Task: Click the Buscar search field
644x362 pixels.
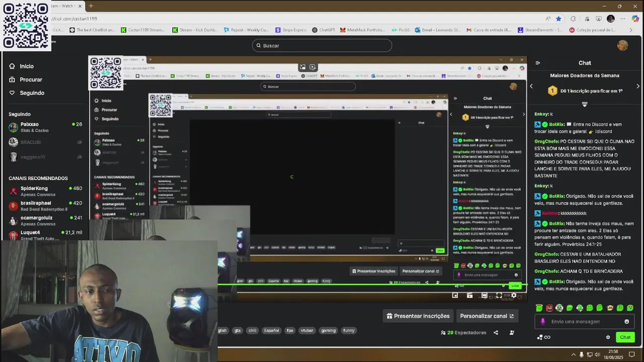Action: tap(322, 45)
